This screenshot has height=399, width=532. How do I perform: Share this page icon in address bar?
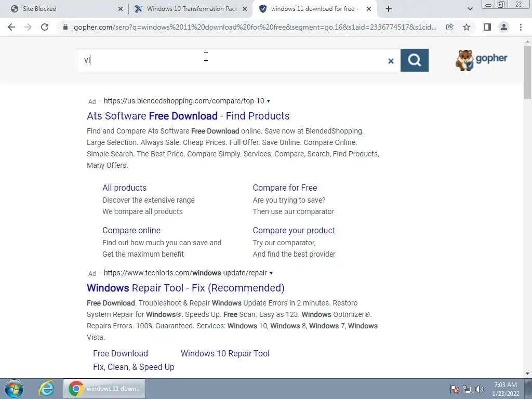tap(449, 27)
